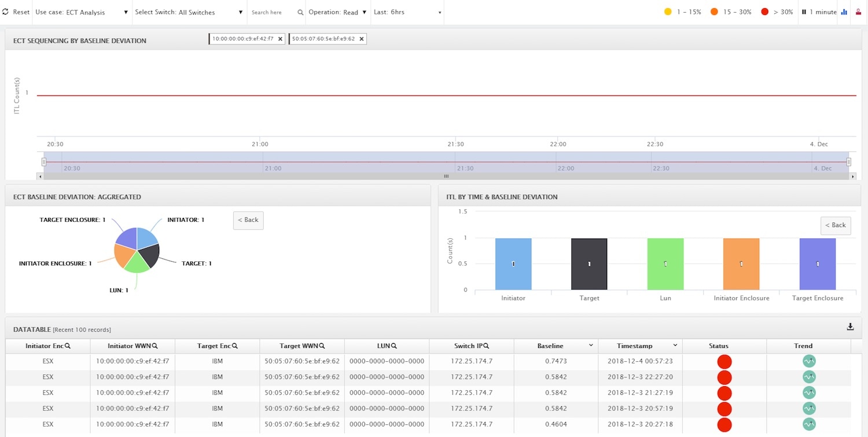
Task: Click the magnifier in the search box
Action: [x=300, y=13]
